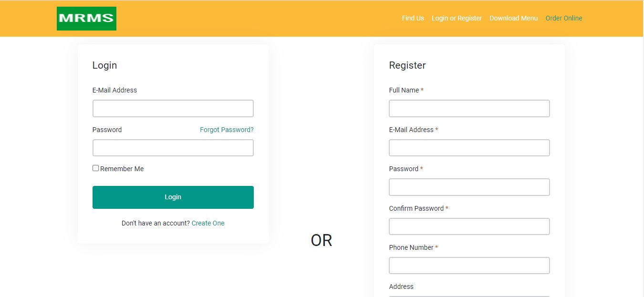This screenshot has height=297, width=644.
Task: Click the Login card heading text
Action: tap(104, 65)
